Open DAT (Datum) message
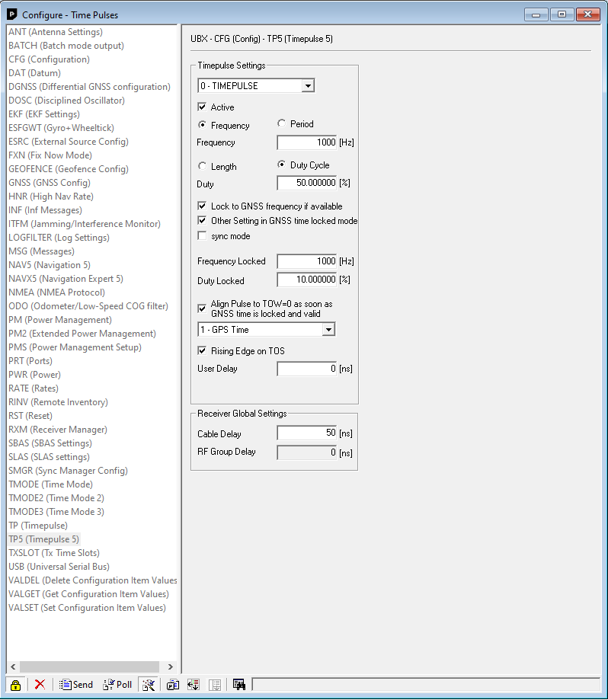This screenshot has height=700, width=608. pos(35,73)
